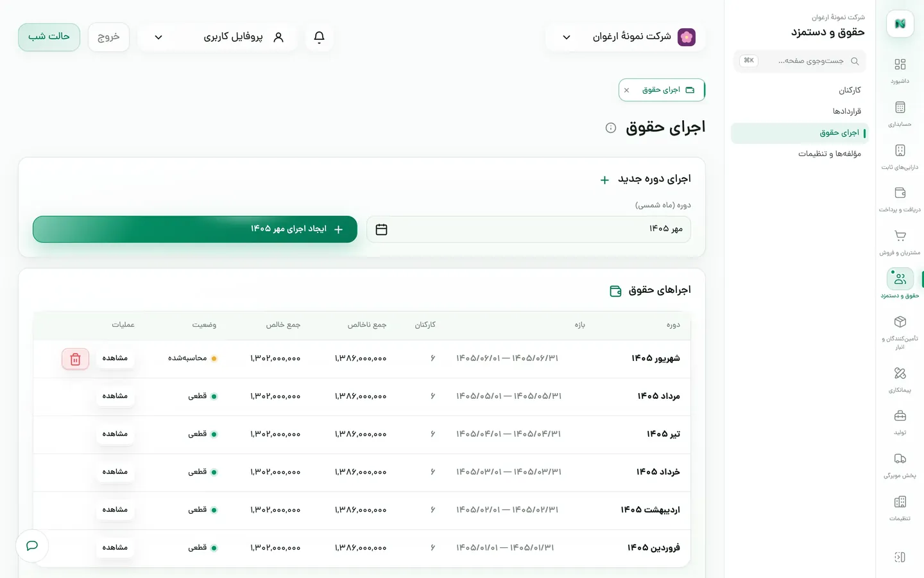Open the calendar icon in period field
924x578 pixels.
(x=381, y=229)
